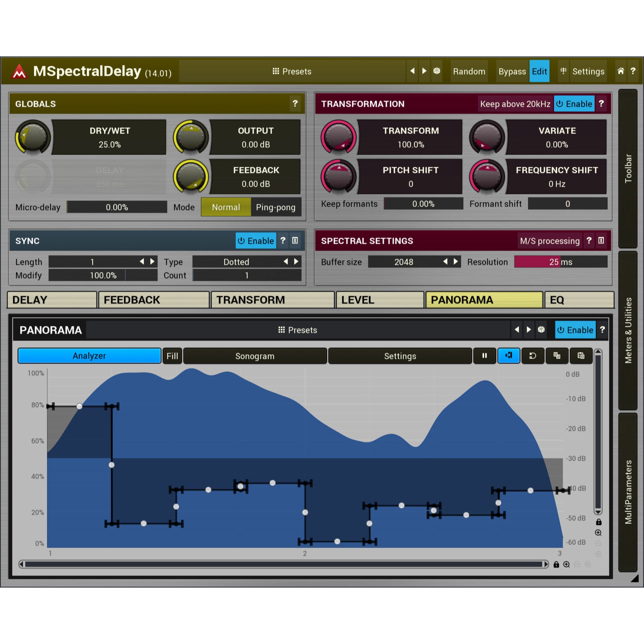644x644 pixels.
Task: Click the vertical zoom lock icon
Action: (599, 522)
